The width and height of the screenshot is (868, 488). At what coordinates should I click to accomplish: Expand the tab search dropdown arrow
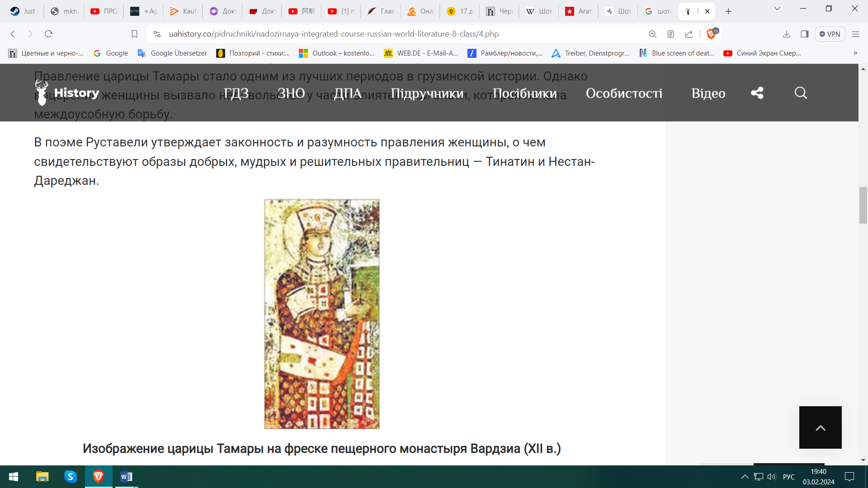pyautogui.click(x=777, y=9)
